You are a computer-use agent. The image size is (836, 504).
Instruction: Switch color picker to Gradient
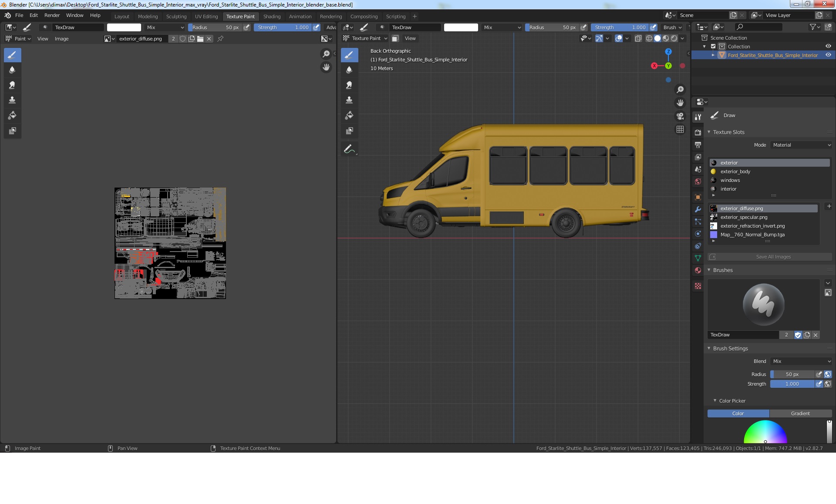[x=801, y=413]
